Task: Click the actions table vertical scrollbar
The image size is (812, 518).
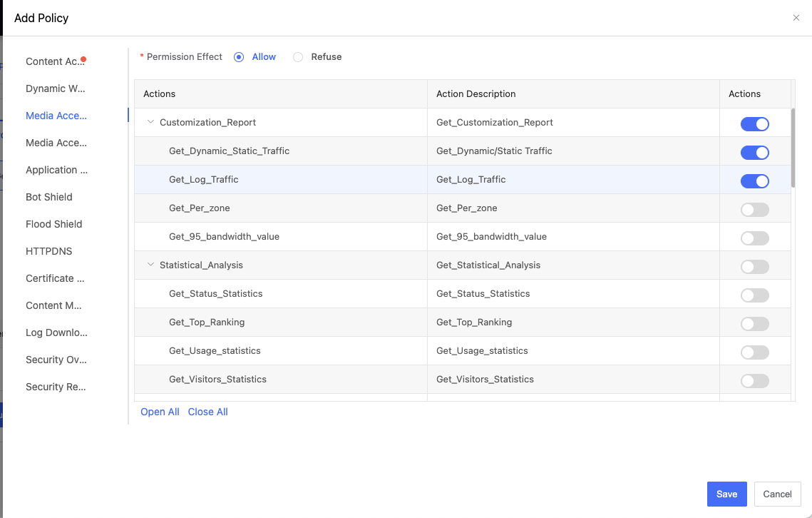Action: click(x=793, y=148)
